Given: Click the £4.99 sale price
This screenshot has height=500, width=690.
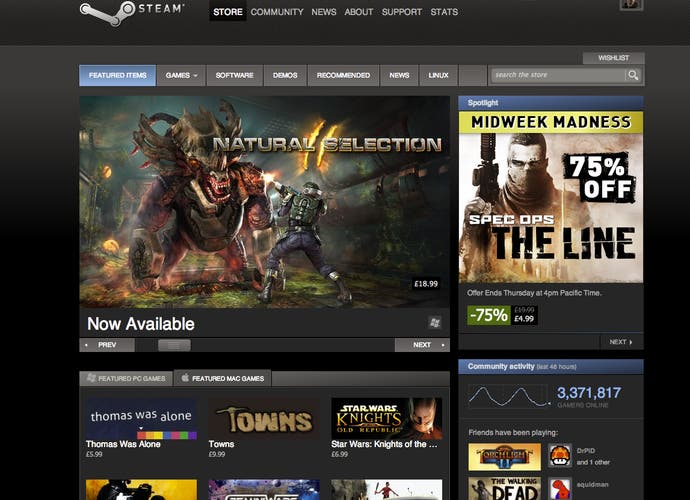Looking at the screenshot, I should pyautogui.click(x=524, y=319).
